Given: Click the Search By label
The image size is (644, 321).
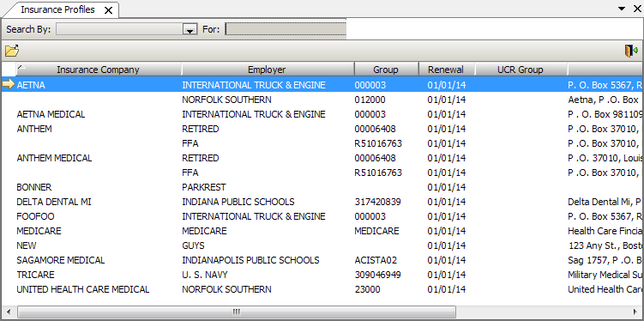Looking at the screenshot, I should (29, 29).
